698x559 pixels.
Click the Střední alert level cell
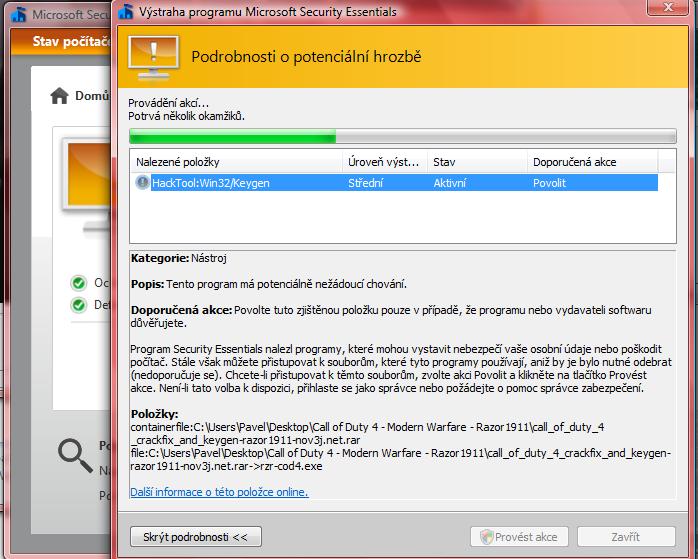[x=365, y=183]
